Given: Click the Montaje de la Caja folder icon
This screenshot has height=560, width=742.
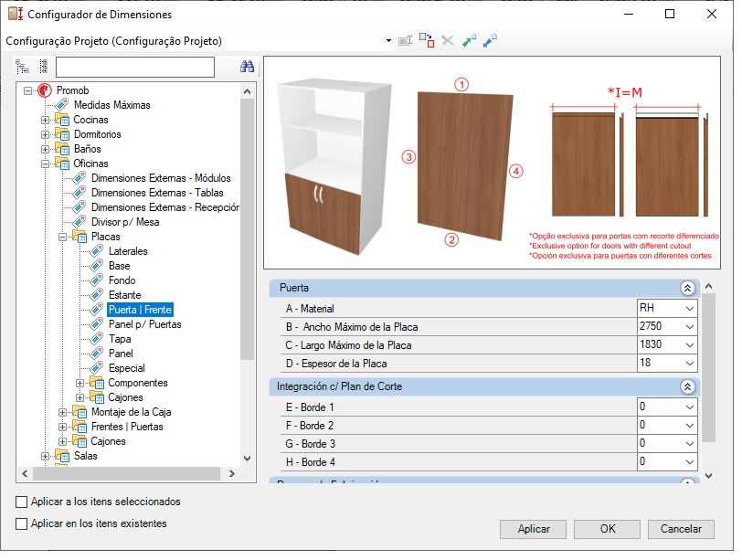Looking at the screenshot, I should pos(79,412).
